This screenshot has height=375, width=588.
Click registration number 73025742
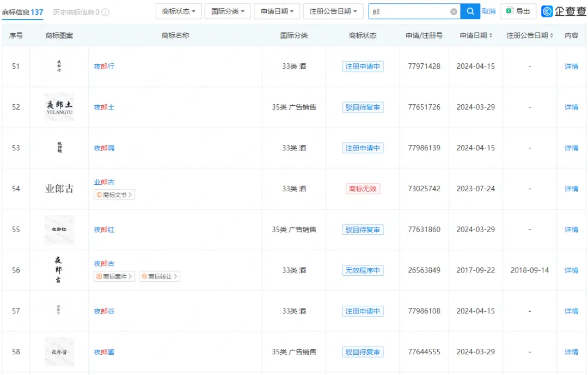tap(424, 189)
